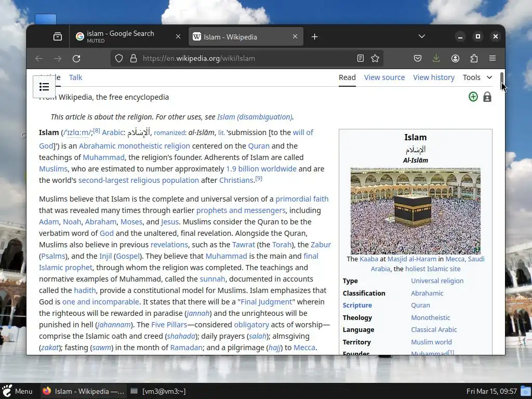Open the holiest Islamic site link
532x399 pixels.
pyautogui.click(x=433, y=269)
